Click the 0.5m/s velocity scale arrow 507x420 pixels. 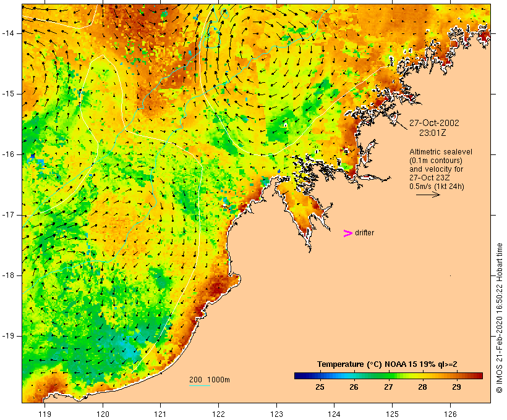(428, 195)
